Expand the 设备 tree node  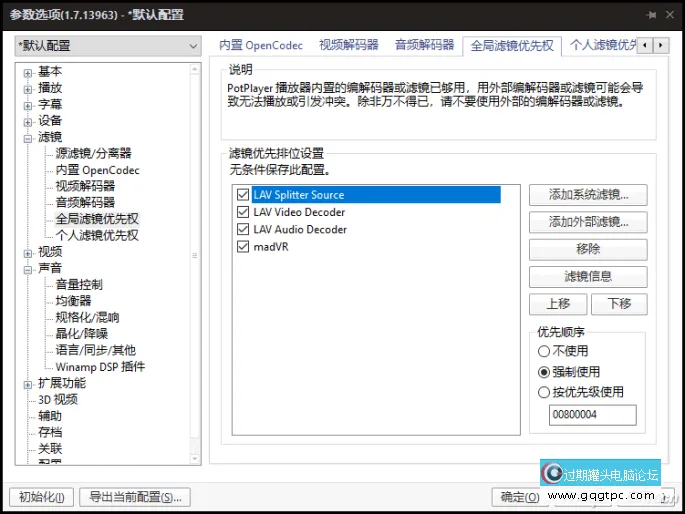tap(28, 122)
